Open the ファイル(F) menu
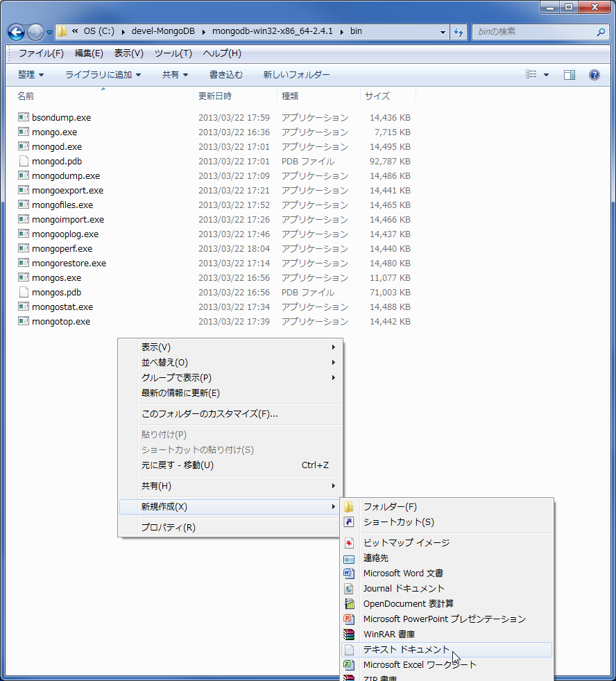The image size is (616, 681). (41, 53)
